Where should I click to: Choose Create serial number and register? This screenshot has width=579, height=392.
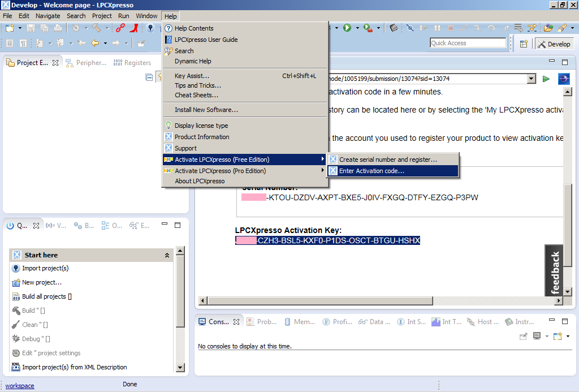click(x=394, y=160)
